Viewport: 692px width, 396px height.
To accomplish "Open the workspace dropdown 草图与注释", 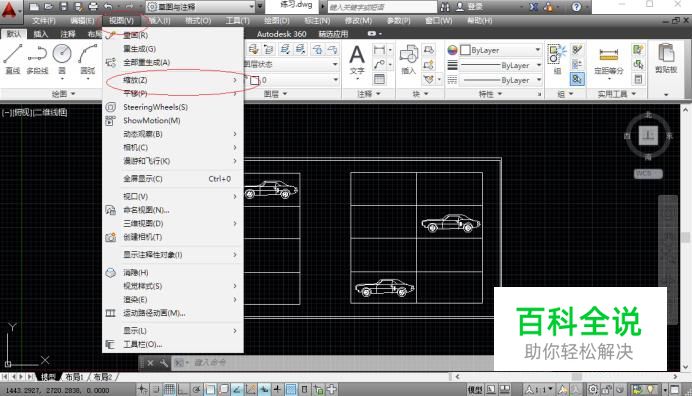I will (x=201, y=7).
